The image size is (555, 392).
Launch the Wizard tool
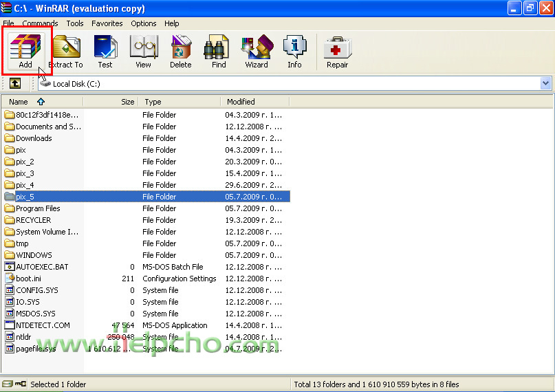click(257, 52)
